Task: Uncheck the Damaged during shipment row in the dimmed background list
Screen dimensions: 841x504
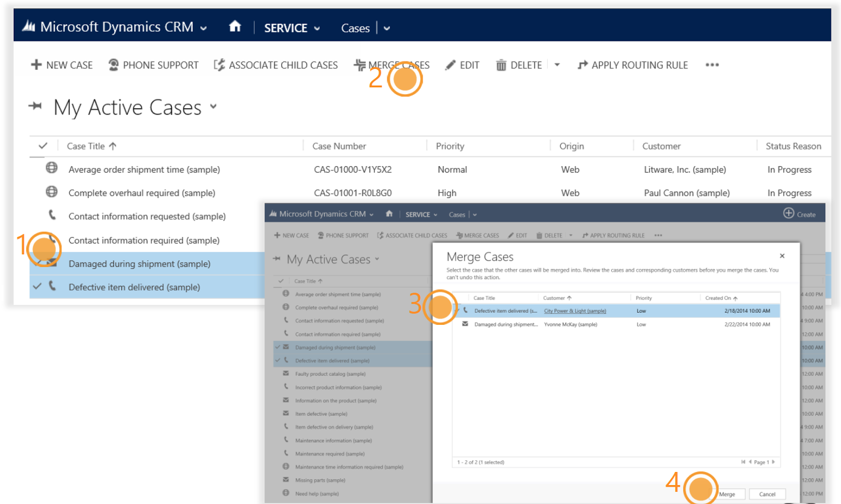Action: coord(278,347)
